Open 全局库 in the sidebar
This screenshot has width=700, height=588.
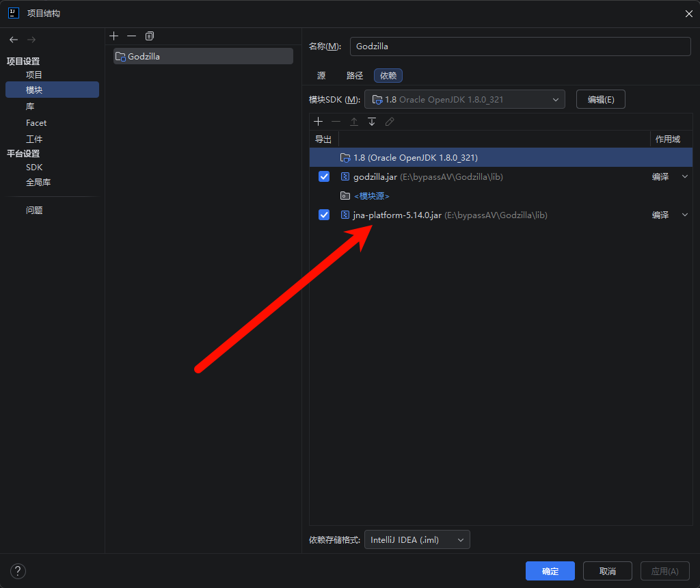click(38, 182)
